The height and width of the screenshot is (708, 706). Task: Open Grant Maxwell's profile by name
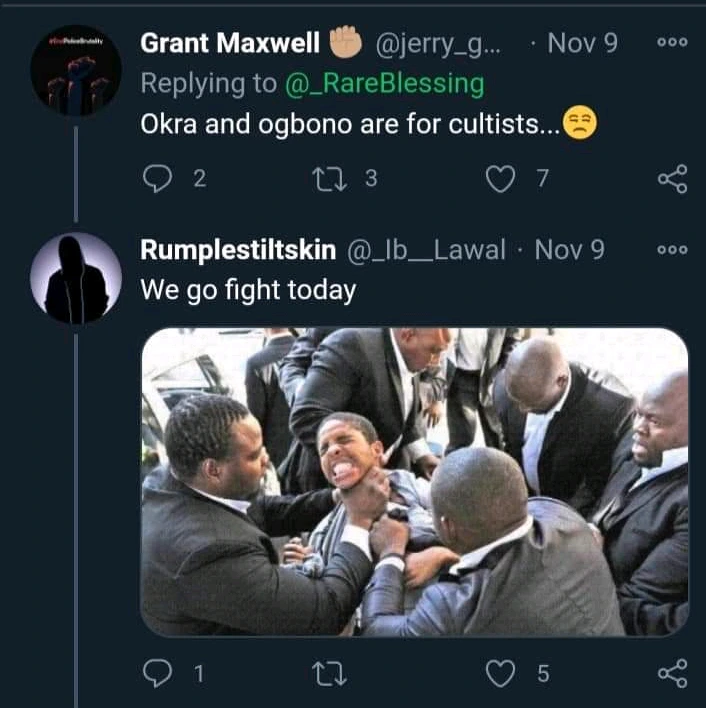point(230,44)
